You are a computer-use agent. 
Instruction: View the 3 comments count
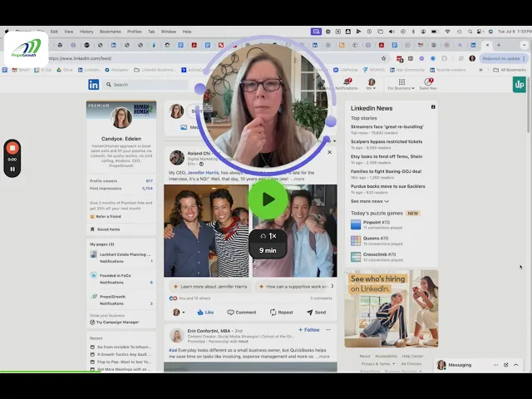coord(321,298)
